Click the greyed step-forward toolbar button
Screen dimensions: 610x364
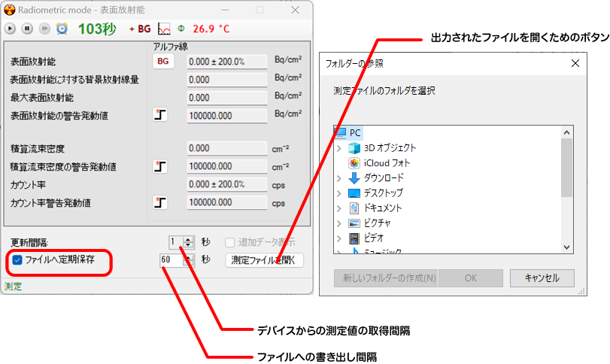click(44, 29)
